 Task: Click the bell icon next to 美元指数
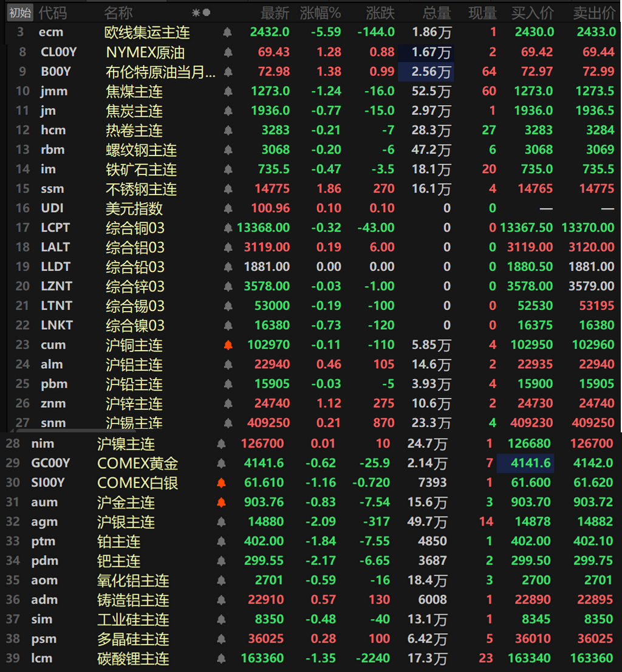coord(228,209)
